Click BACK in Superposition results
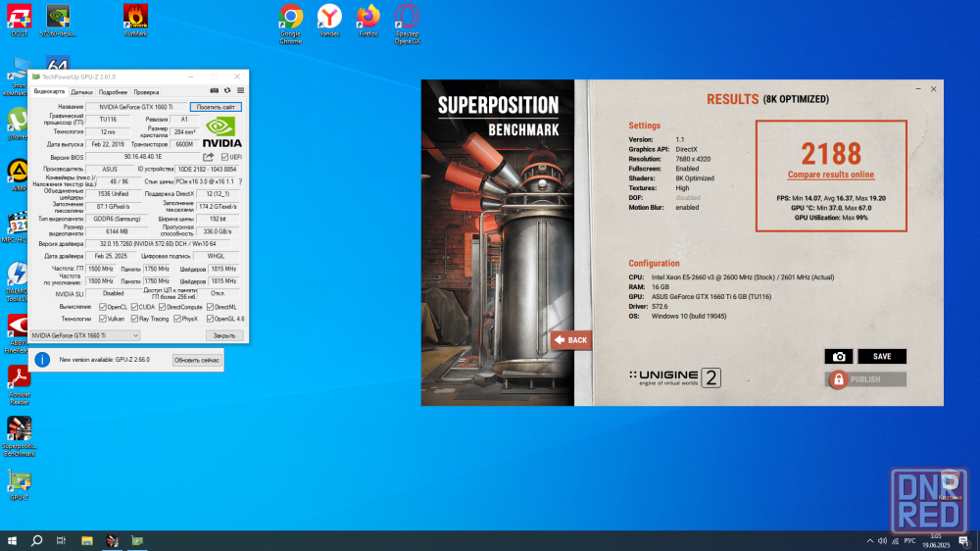The image size is (980, 551). click(x=571, y=340)
